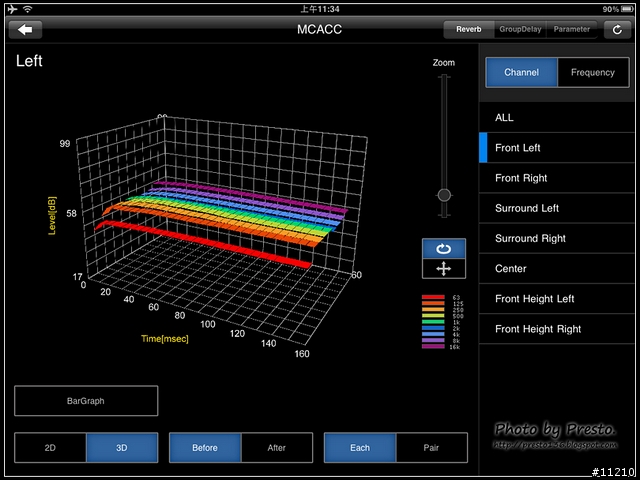640x480 pixels.
Task: Click the top of the Zoom slider track
Action: point(444,78)
